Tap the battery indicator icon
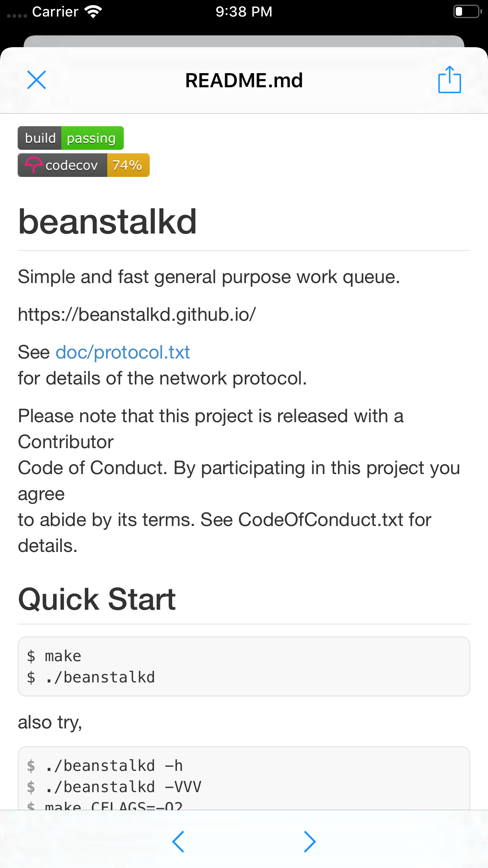 coord(467,12)
